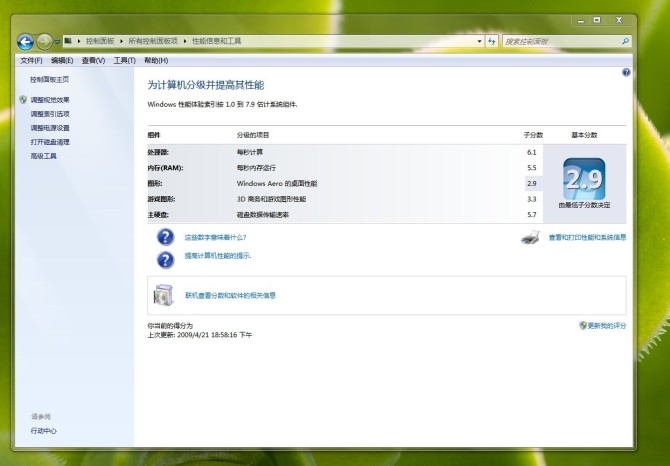This screenshot has height=466, width=670.
Task: Click the printer icon
Action: (x=530, y=237)
